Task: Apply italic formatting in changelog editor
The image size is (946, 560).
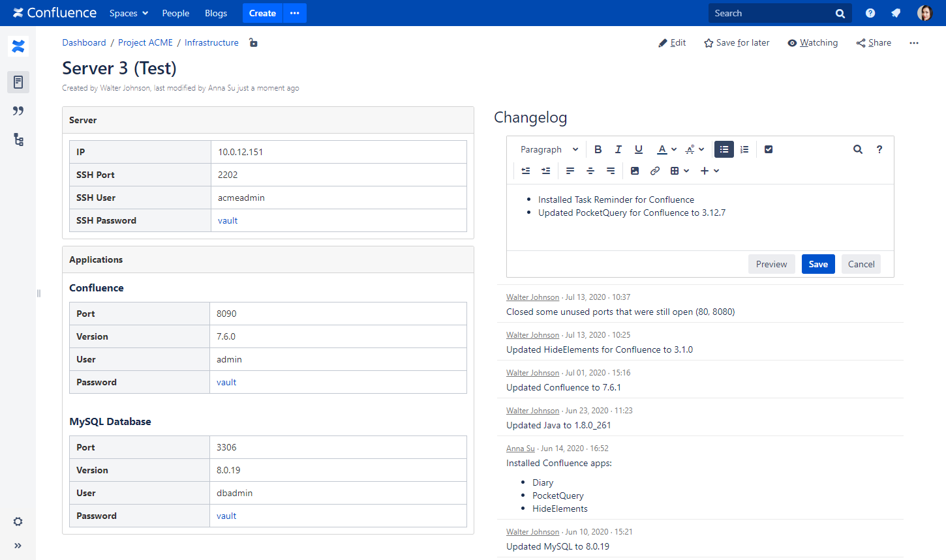Action: (x=618, y=149)
